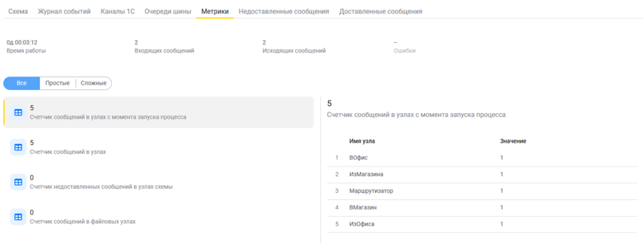Click table icon beside «Счетчик сообщений в файловых узлах»
The height and width of the screenshot is (243, 644).
(18, 217)
